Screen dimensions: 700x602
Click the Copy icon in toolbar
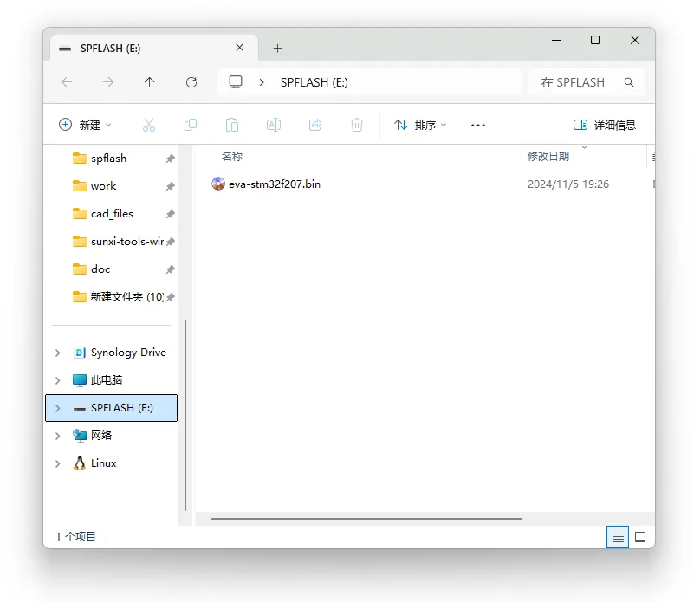[191, 125]
